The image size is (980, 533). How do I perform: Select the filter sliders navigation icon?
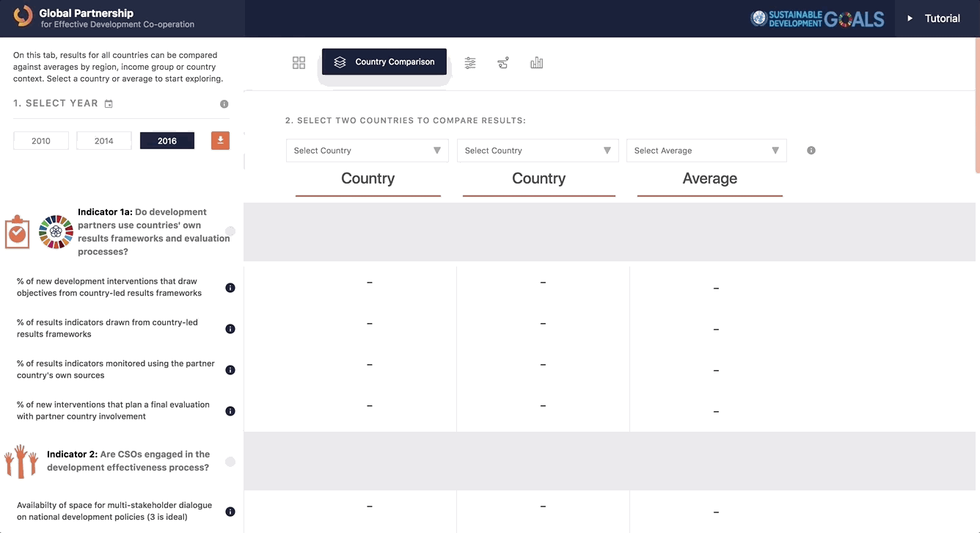tap(470, 62)
